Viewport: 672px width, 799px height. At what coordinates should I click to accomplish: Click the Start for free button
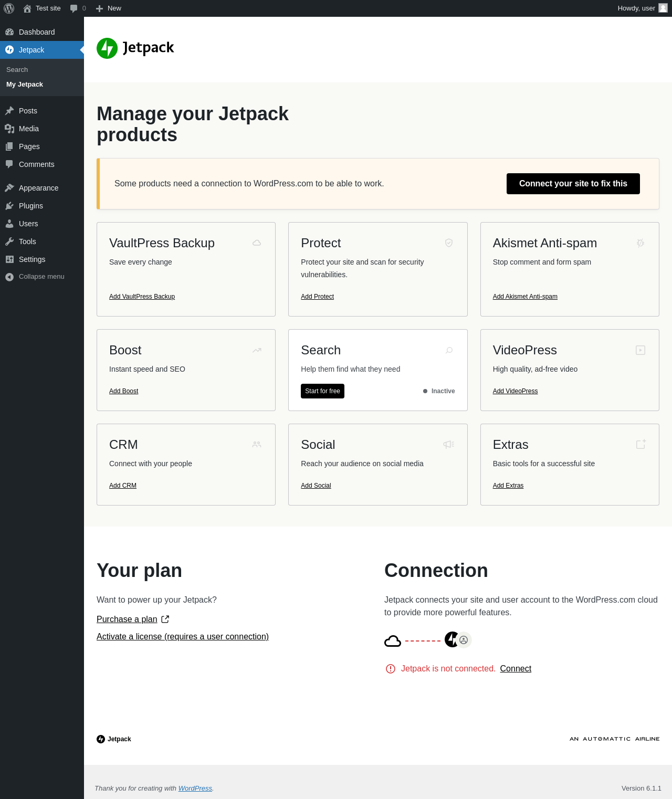click(x=322, y=391)
